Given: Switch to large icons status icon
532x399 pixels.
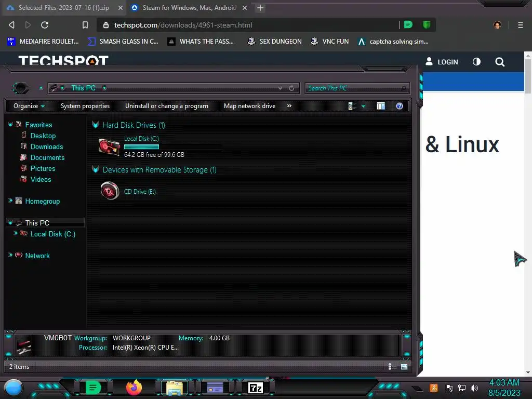Looking at the screenshot, I should click(x=404, y=366).
